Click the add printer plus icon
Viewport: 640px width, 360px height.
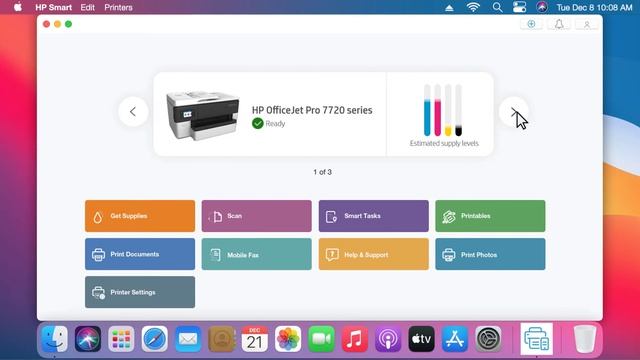531,24
